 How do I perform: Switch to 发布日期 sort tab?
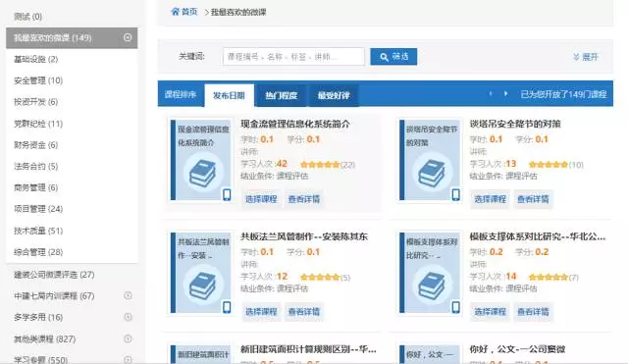click(229, 96)
